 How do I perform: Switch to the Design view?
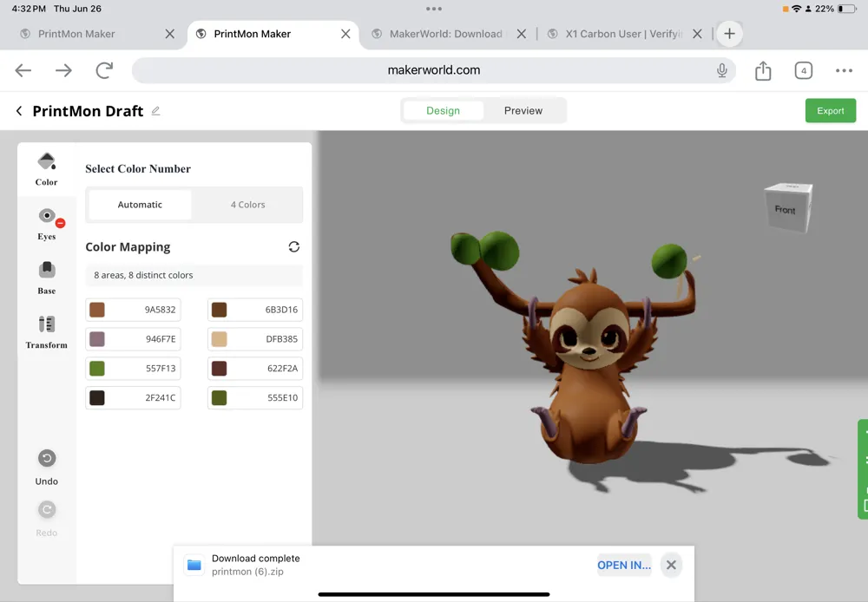(x=443, y=111)
